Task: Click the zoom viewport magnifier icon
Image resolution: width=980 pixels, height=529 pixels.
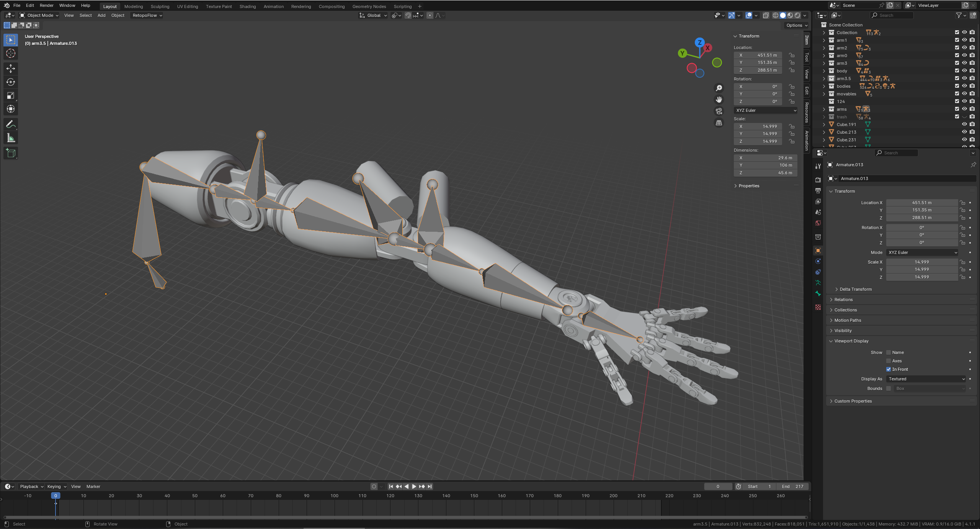Action: click(719, 88)
